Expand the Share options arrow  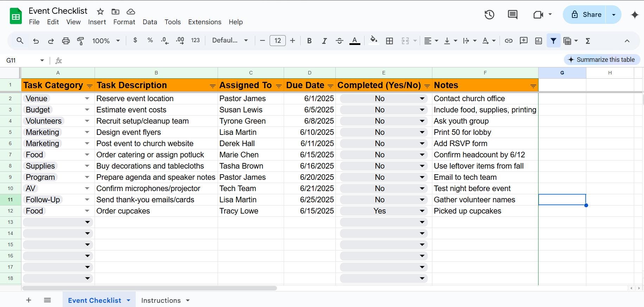click(614, 15)
